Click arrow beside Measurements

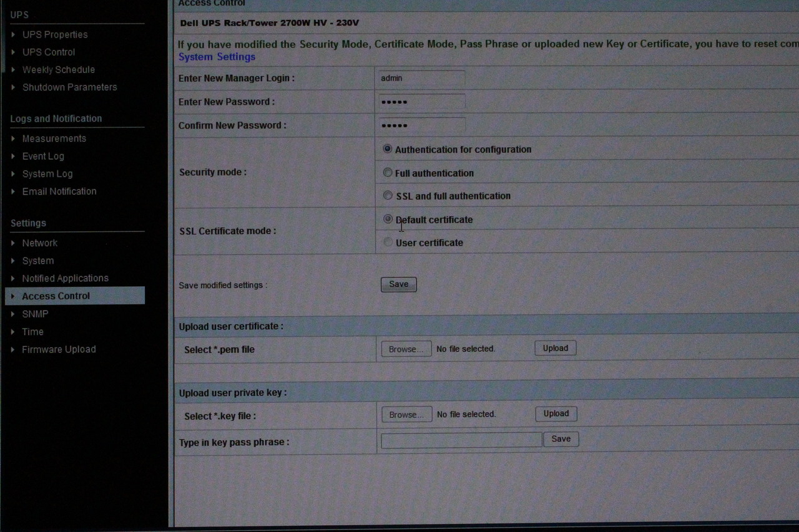click(13, 138)
